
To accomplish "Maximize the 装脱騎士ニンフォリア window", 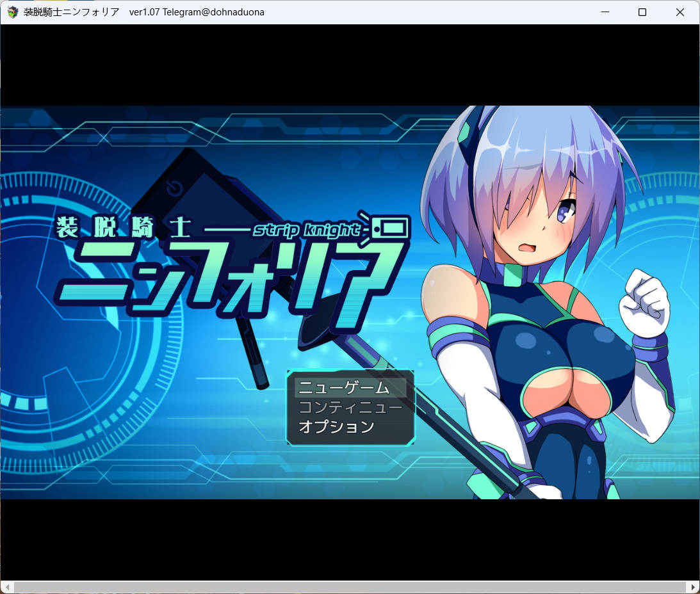I will tap(642, 12).
